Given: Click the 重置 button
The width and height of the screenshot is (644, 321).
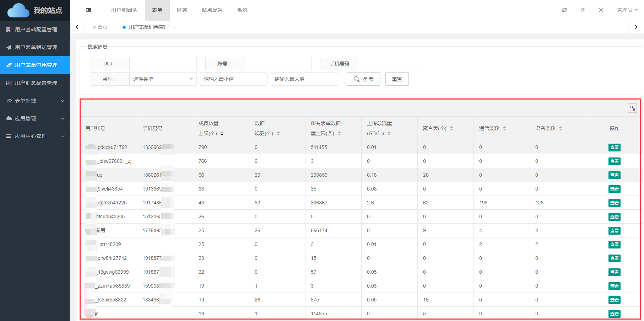Looking at the screenshot, I should pyautogui.click(x=397, y=79).
